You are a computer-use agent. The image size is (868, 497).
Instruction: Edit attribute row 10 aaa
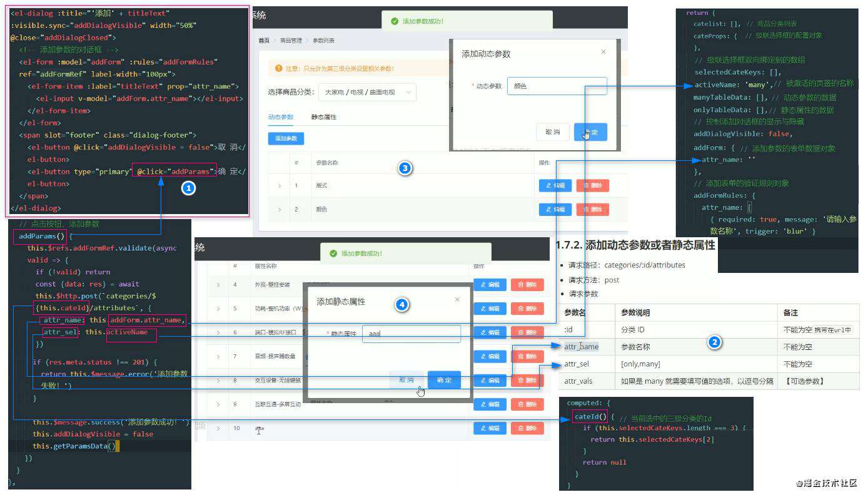[x=490, y=428]
